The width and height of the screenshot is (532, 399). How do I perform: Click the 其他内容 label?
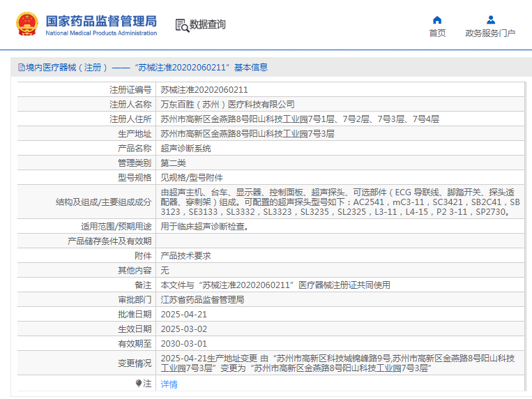[x=135, y=270]
